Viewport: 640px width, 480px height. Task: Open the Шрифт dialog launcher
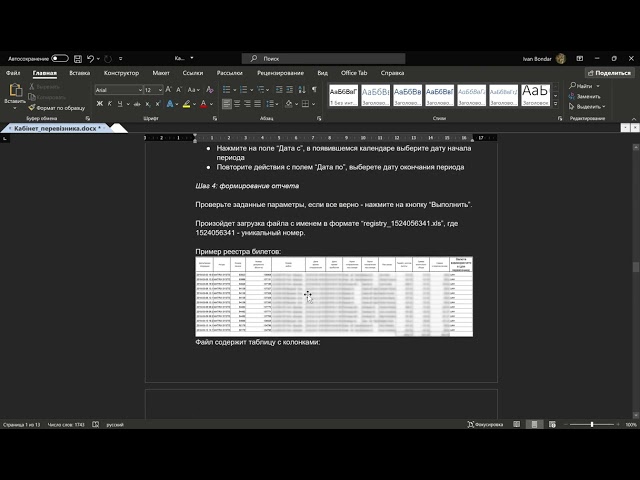pyautogui.click(x=215, y=118)
